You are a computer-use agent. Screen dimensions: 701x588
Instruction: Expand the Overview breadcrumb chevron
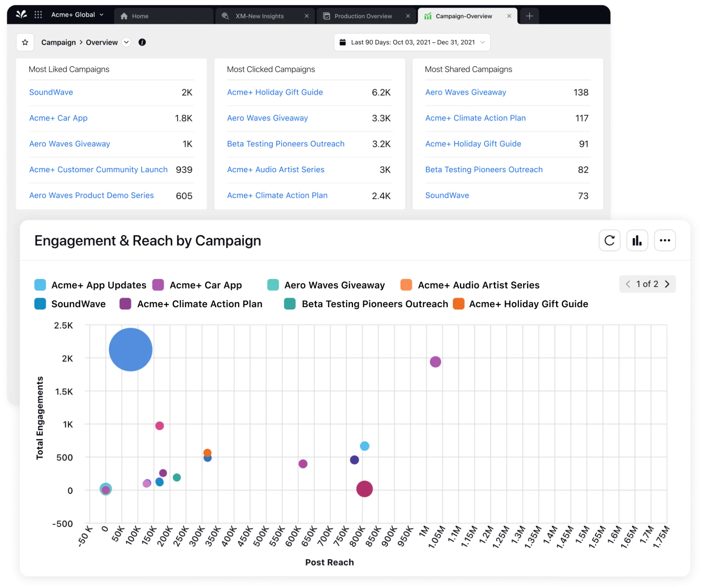(x=126, y=42)
